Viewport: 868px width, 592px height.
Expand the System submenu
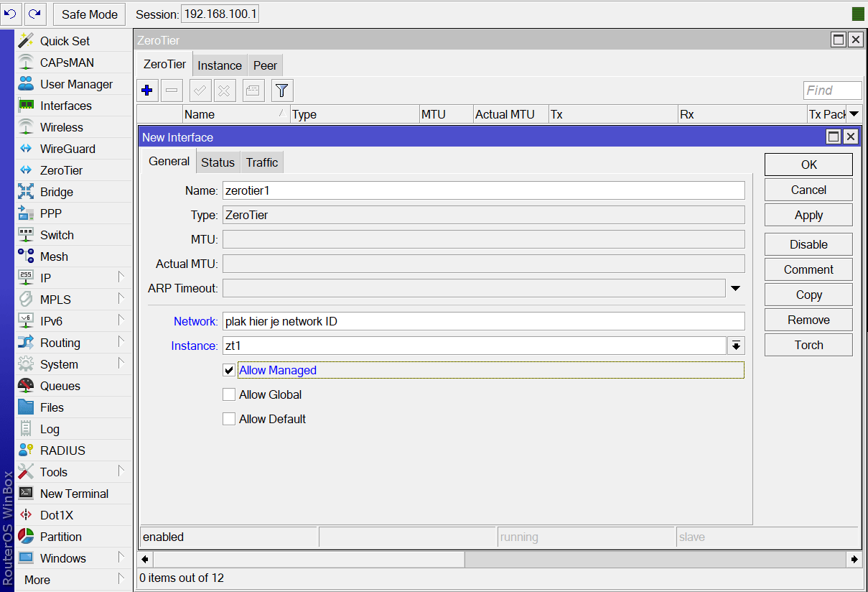click(121, 364)
